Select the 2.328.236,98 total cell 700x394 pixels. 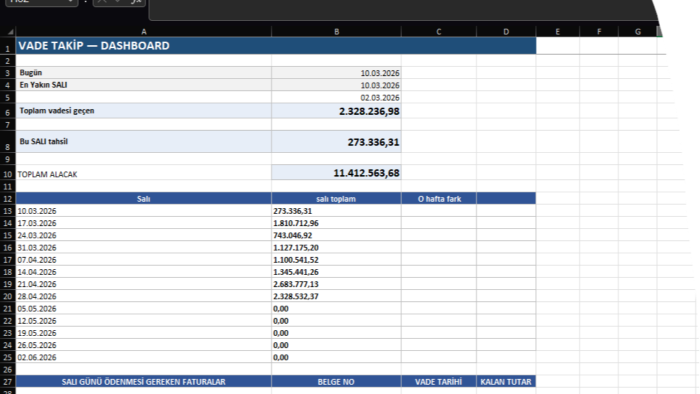click(x=336, y=111)
